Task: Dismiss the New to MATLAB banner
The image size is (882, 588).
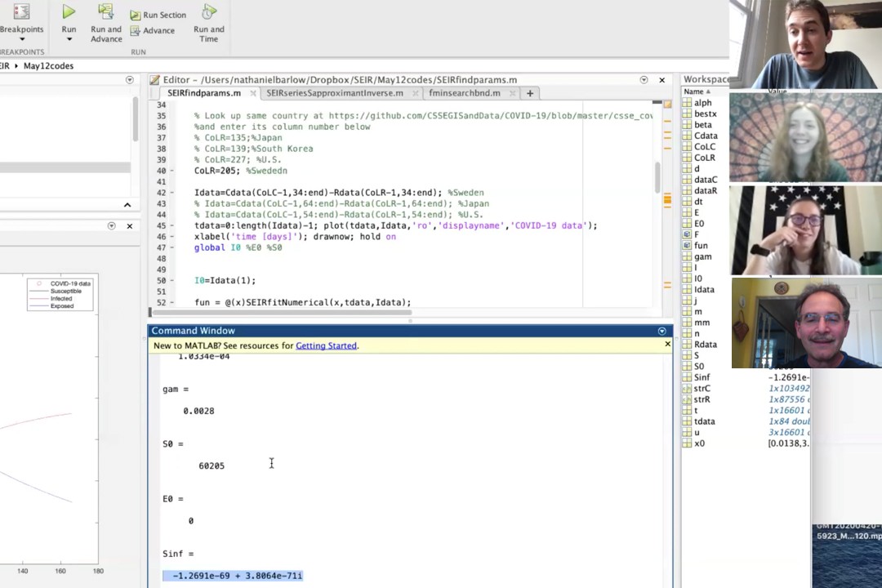Action: pos(667,345)
